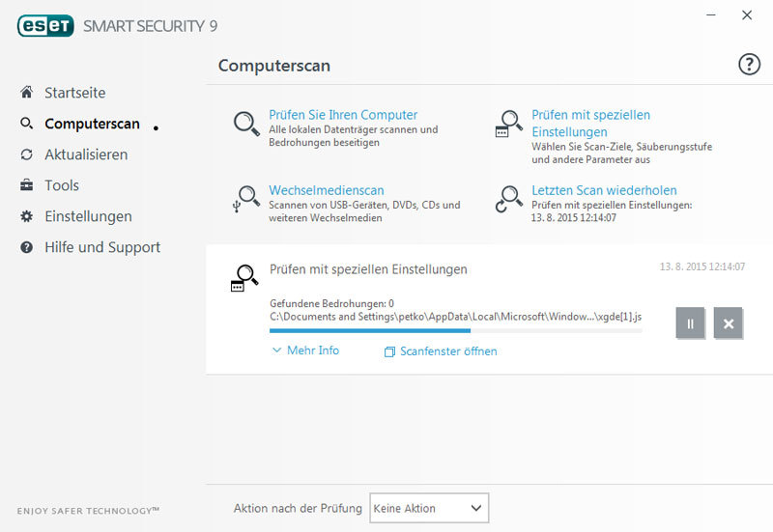Click the repeat scan icon beside Letzten Scan wiederholen
Image resolution: width=773 pixels, height=532 pixels.
click(x=508, y=198)
